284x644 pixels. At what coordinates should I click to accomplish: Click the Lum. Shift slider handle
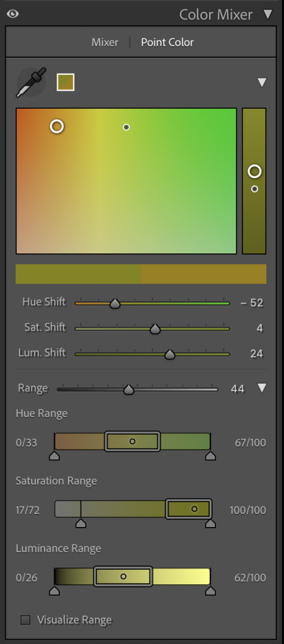pos(170,355)
